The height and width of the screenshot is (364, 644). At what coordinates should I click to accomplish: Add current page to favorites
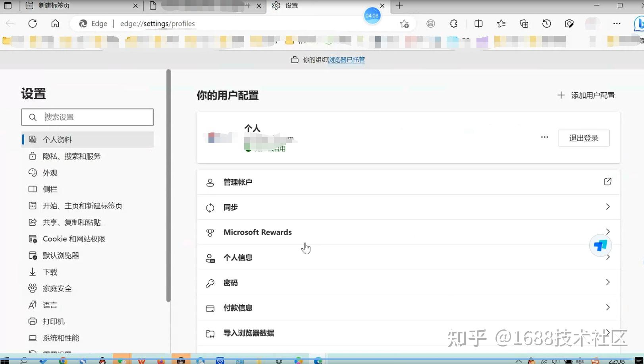point(404,23)
